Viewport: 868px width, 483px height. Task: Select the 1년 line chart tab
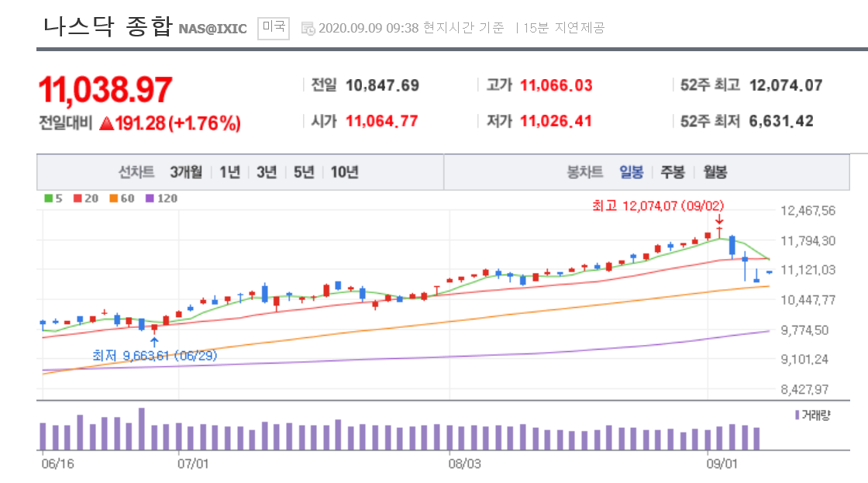[x=229, y=172]
